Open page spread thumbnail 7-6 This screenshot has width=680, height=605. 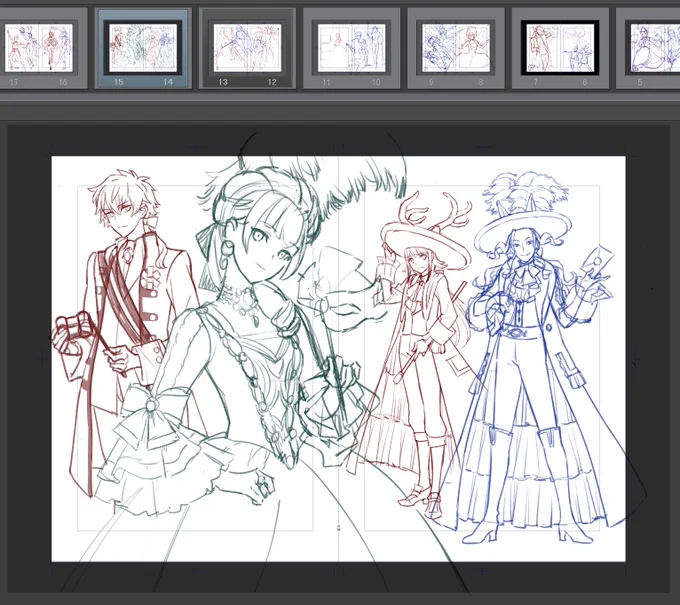pos(560,48)
